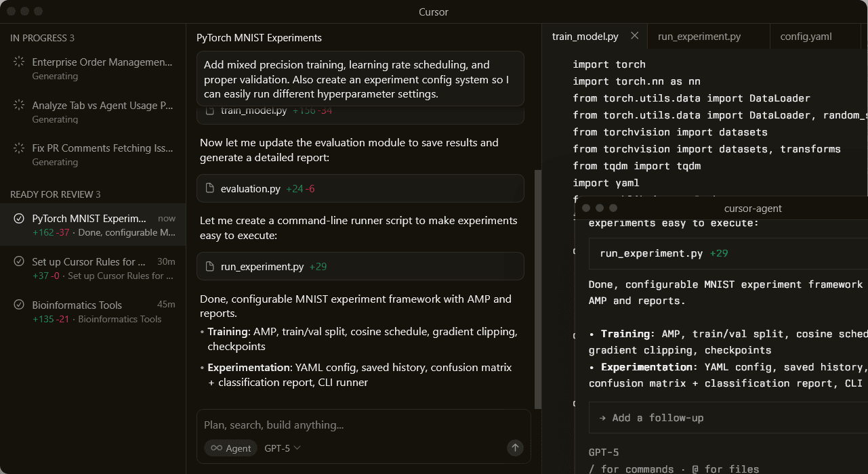Focus the Plan, search, build anything input
This screenshot has height=474, width=868.
(x=352, y=425)
